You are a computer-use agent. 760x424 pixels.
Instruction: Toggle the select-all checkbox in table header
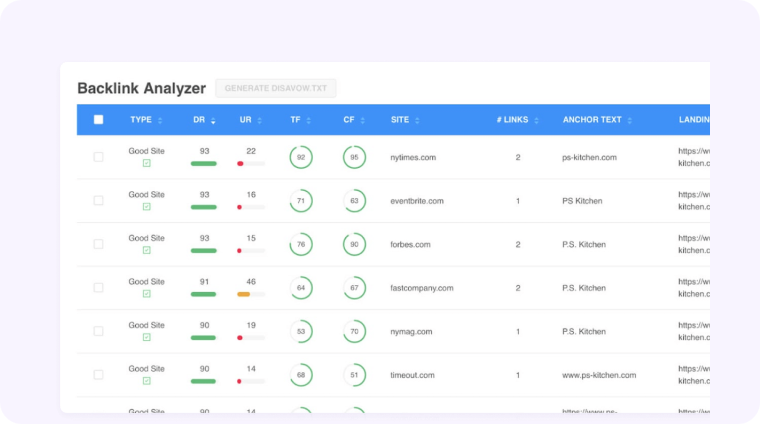click(98, 120)
